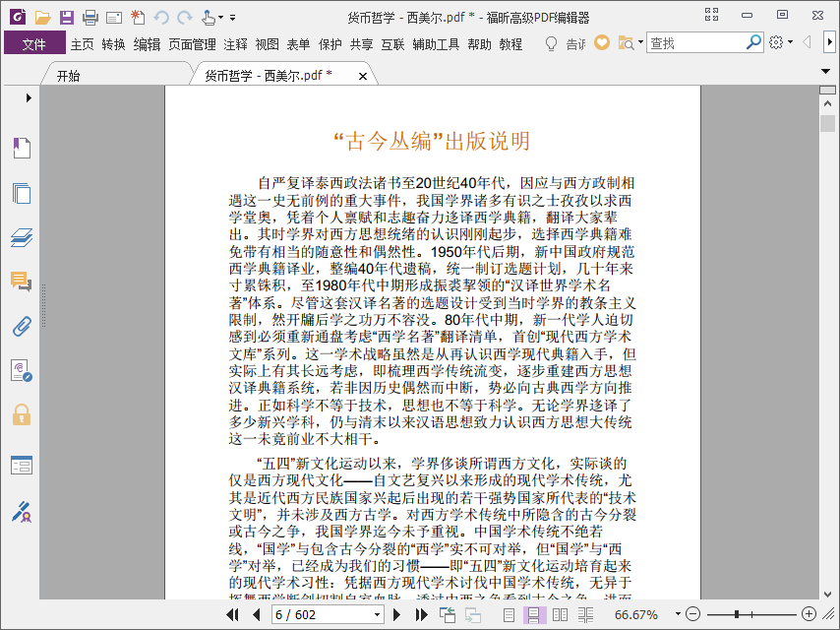Click the magnifier search icon in find box
The width and height of the screenshot is (840, 630).
753,42
